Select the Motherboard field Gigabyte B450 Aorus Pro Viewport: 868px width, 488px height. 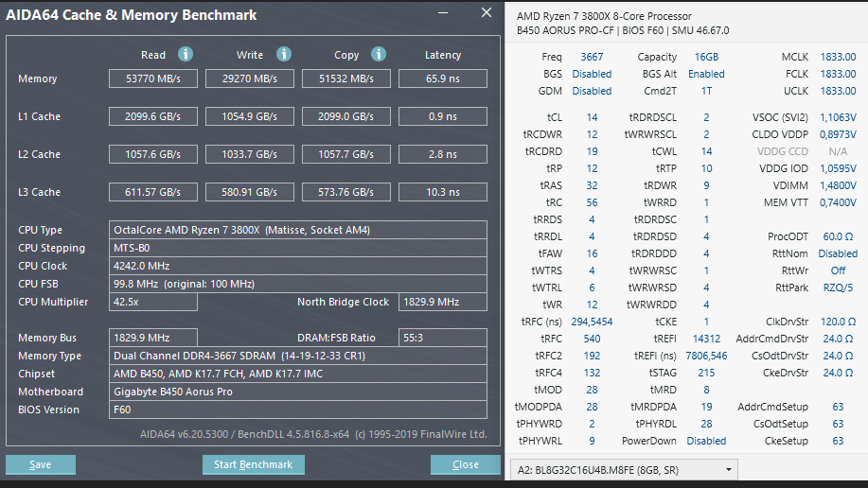298,392
